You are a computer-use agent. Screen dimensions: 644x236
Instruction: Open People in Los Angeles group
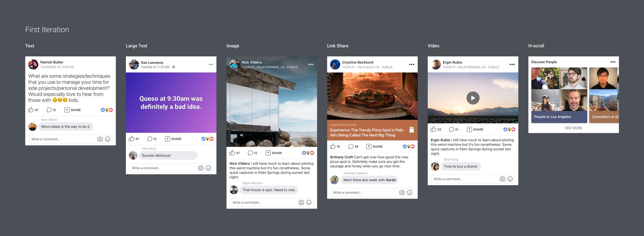[559, 95]
